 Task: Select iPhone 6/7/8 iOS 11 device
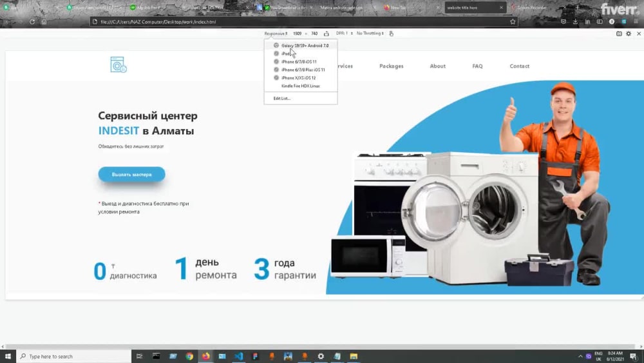point(301,62)
